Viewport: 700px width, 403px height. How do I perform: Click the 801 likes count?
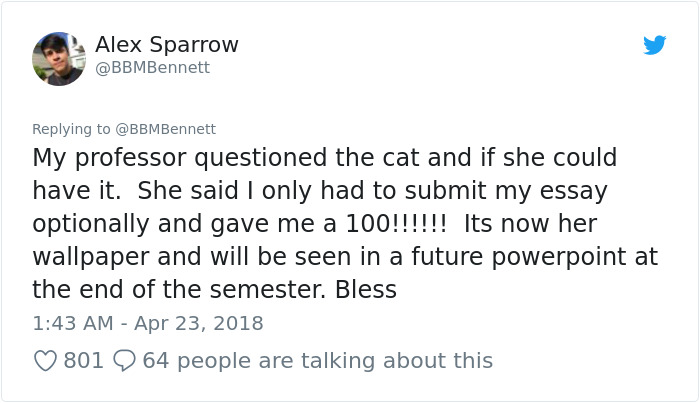(x=84, y=360)
